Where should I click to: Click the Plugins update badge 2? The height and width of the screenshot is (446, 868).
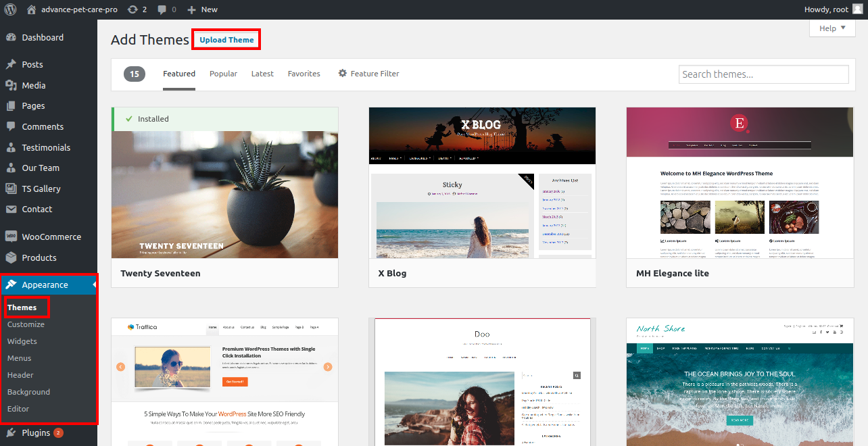[58, 432]
